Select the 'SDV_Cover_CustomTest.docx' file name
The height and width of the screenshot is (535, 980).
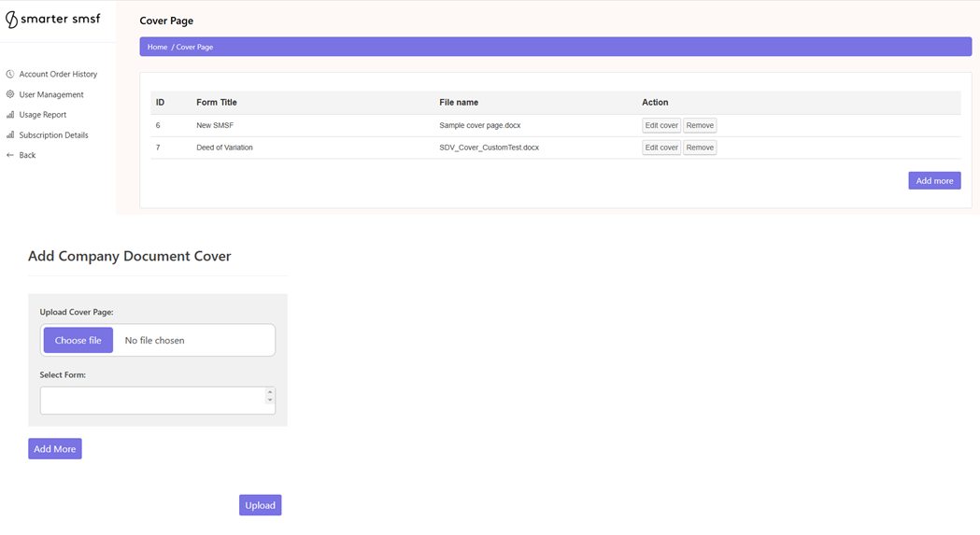(x=489, y=148)
